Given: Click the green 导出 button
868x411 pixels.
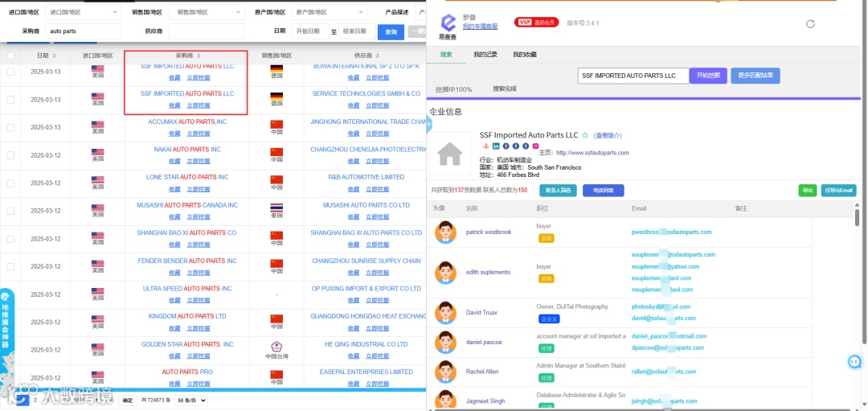Looking at the screenshot, I should pos(808,191).
